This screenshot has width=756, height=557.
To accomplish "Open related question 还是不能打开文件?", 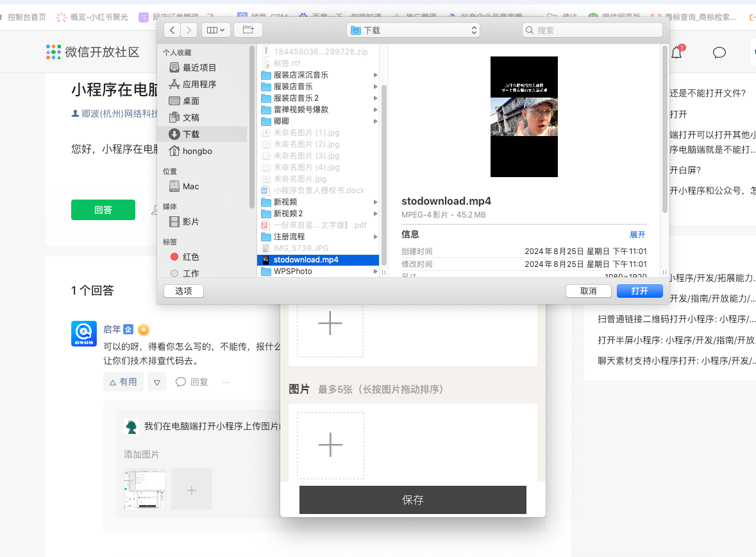I will point(707,93).
